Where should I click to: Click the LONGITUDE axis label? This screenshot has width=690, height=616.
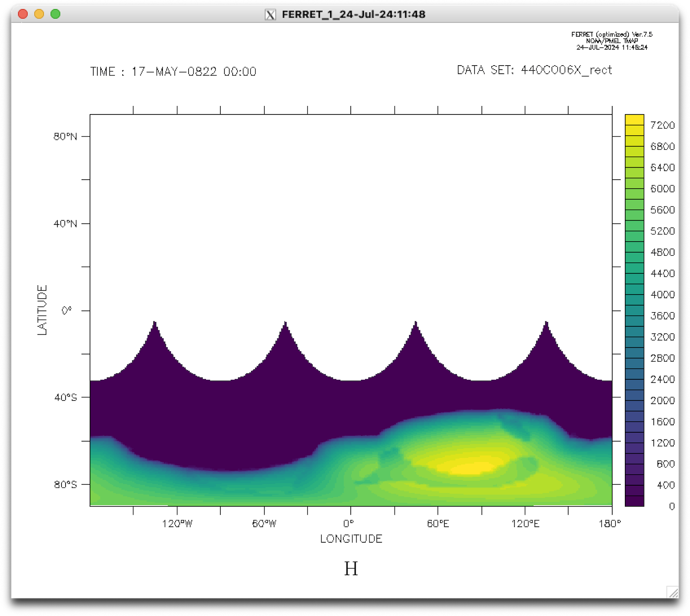(351, 539)
